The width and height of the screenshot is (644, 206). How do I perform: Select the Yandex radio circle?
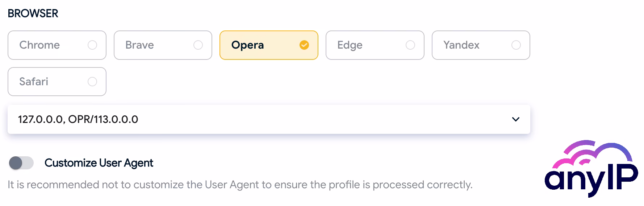516,45
